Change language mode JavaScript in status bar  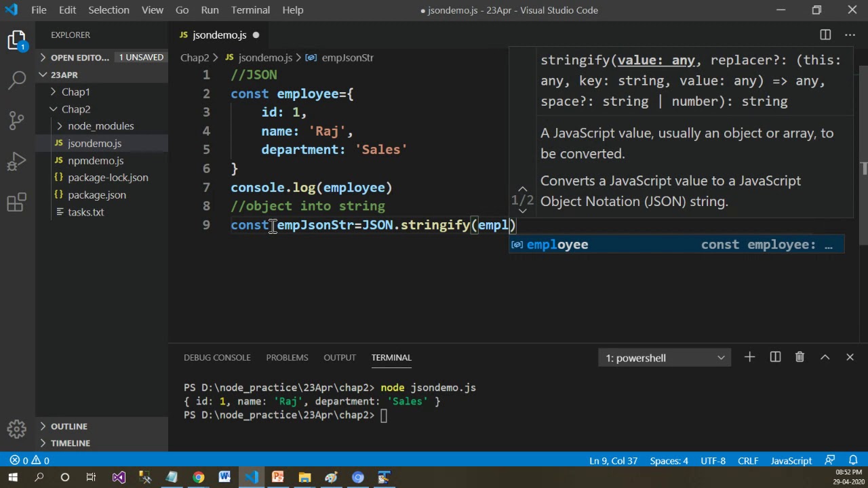[x=791, y=461]
